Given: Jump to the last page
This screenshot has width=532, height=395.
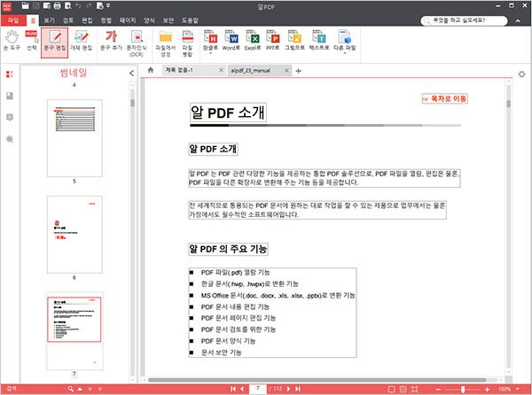Looking at the screenshot, I should pos(298,389).
